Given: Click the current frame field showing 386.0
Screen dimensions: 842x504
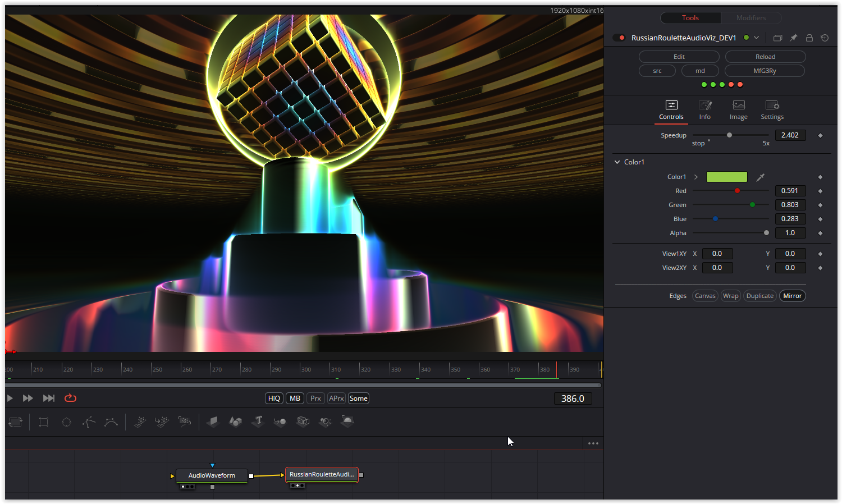Looking at the screenshot, I should pyautogui.click(x=573, y=398).
